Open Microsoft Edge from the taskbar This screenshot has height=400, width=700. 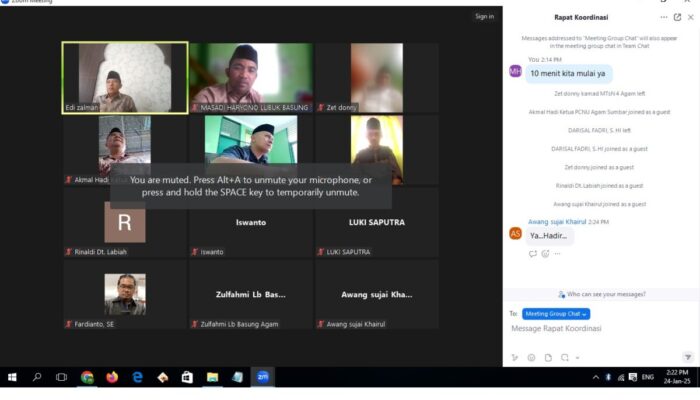(x=138, y=377)
